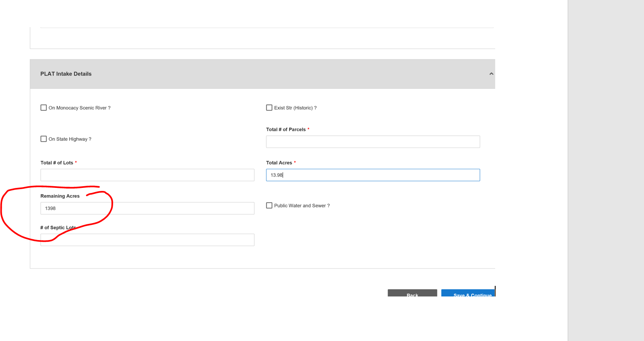Select the Total Acres input field
The width and height of the screenshot is (644, 341).
point(373,175)
